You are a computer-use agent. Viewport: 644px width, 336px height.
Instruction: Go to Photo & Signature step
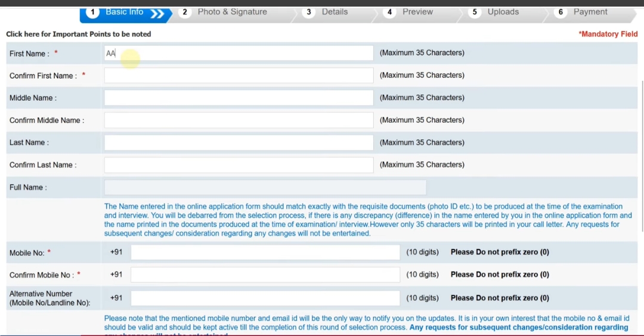232,13
